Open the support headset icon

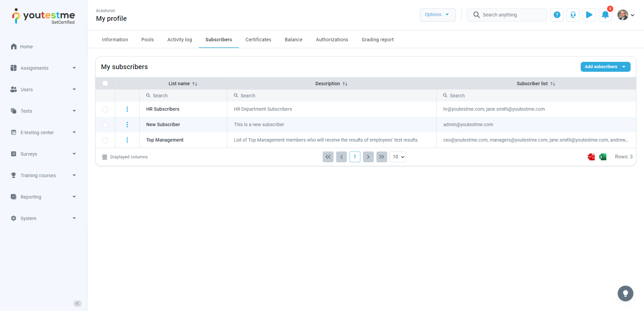click(573, 15)
